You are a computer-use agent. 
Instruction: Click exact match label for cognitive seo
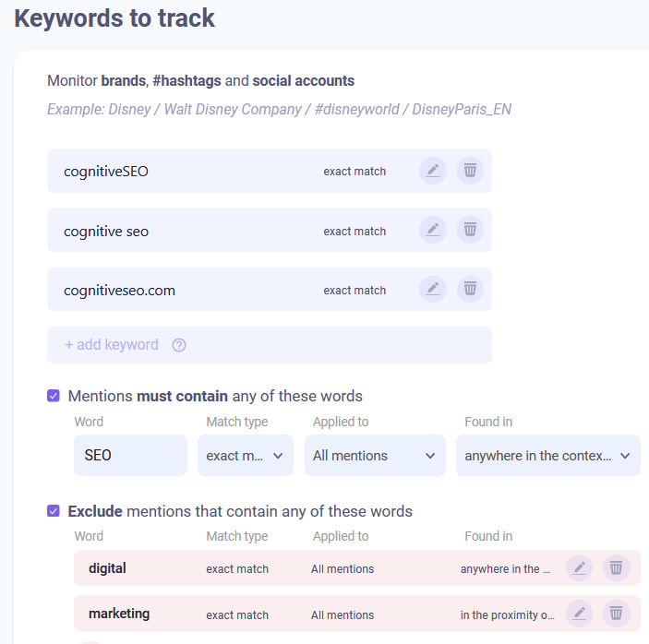355,232
